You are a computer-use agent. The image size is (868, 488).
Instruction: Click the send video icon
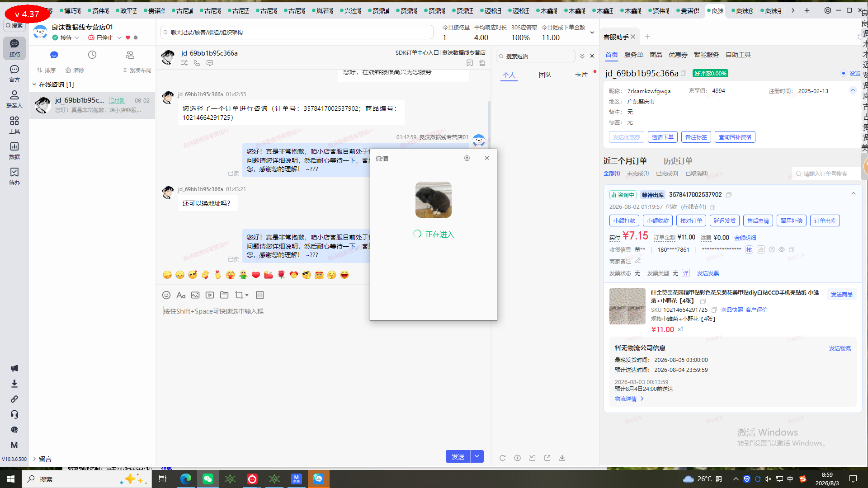210,295
